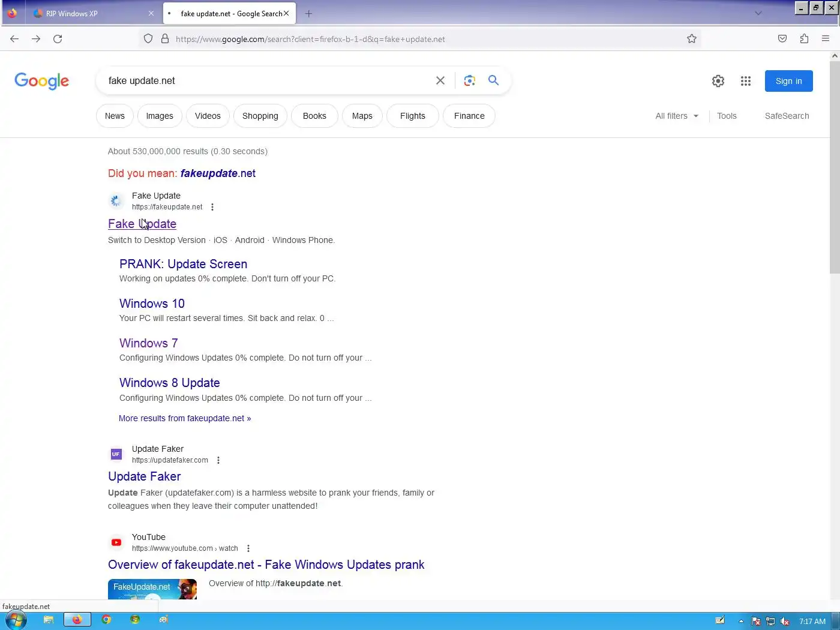This screenshot has width=840, height=630.
Task: Expand the list all tabs chevron
Action: tap(758, 13)
